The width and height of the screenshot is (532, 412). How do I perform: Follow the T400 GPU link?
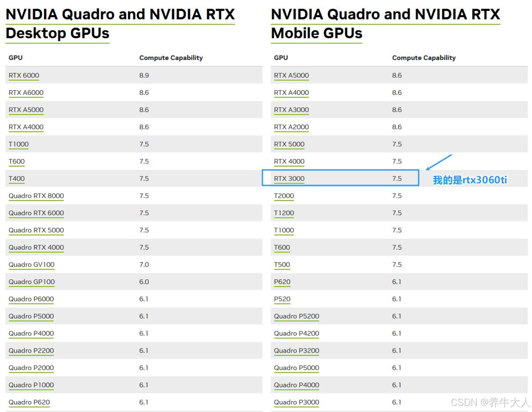click(17, 178)
